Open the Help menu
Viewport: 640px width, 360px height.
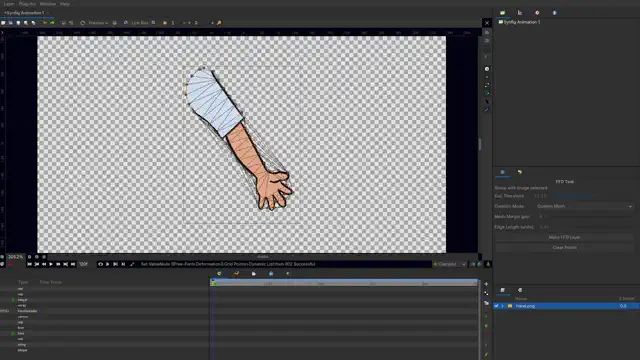click(65, 4)
